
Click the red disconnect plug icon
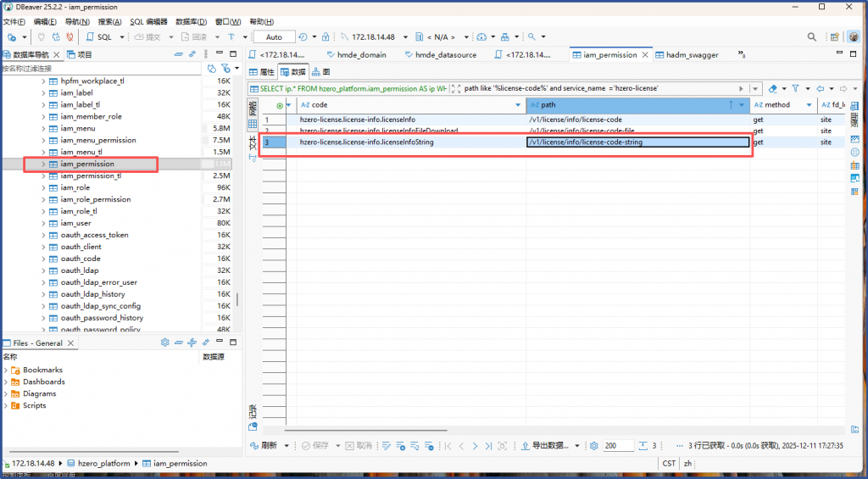click(70, 37)
